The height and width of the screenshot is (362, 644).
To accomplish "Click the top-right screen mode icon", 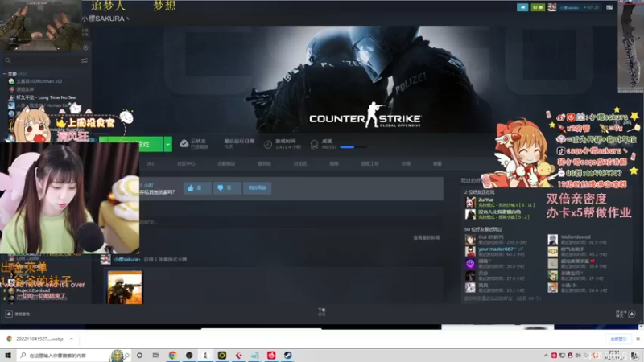I will click(x=609, y=7).
